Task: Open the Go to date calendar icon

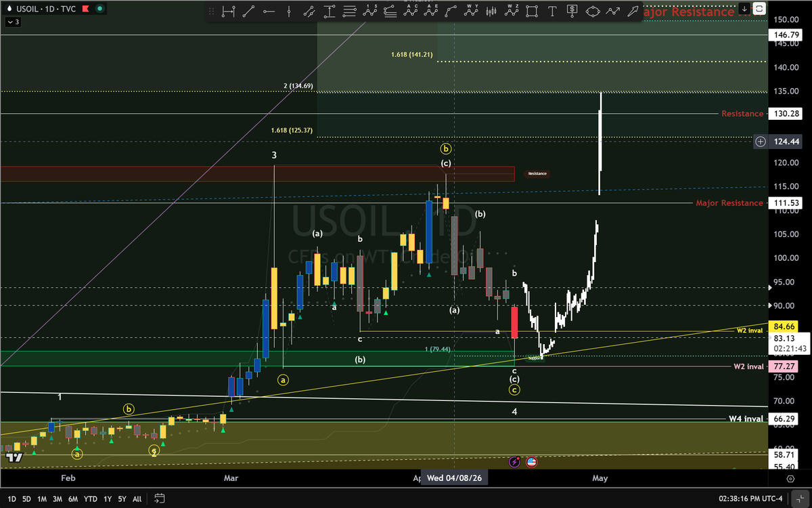Action: coord(160,499)
